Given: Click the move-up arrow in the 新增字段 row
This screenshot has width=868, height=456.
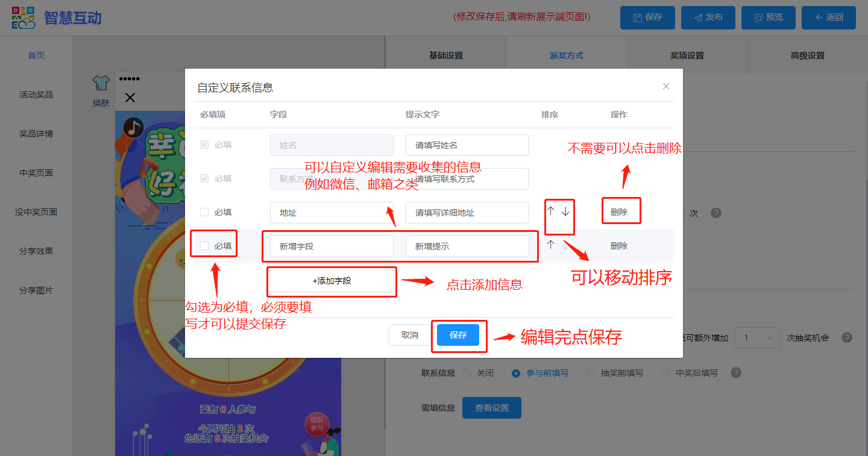Looking at the screenshot, I should 550,245.
